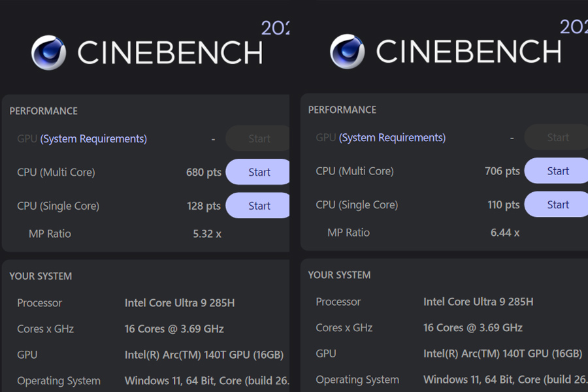
Task: Click Intel(R) Arc(TM) 140T GPU value in left window
Action: (204, 355)
